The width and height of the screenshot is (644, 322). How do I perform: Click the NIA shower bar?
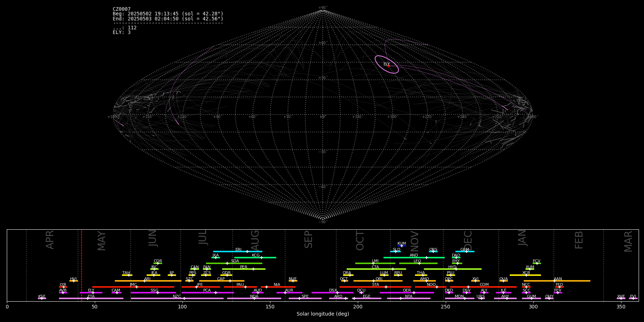278,287
